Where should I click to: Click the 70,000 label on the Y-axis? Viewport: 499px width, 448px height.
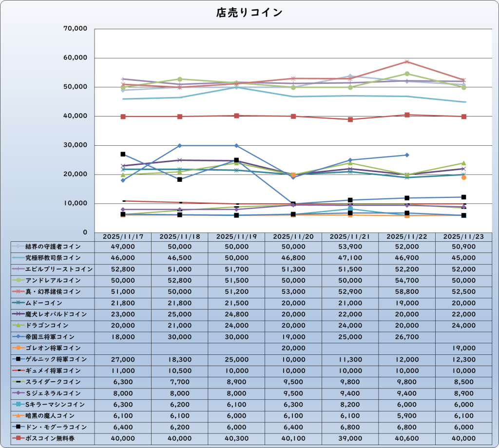(x=75, y=29)
